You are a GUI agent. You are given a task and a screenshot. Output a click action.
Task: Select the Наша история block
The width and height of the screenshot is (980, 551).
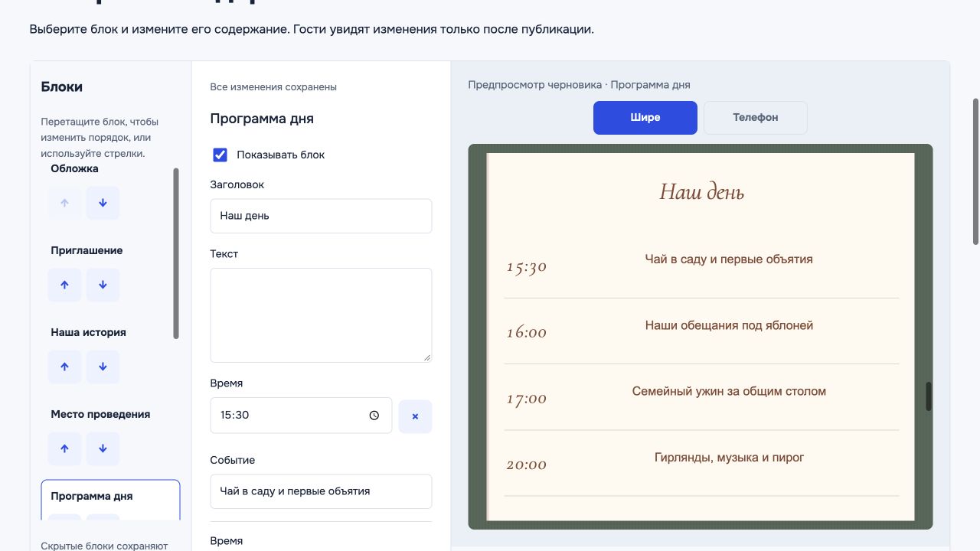(x=88, y=332)
